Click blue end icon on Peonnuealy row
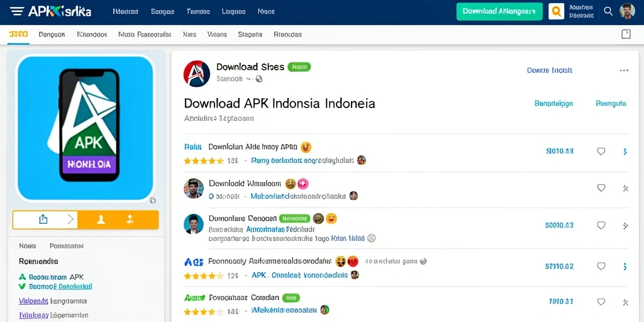 [625, 267]
